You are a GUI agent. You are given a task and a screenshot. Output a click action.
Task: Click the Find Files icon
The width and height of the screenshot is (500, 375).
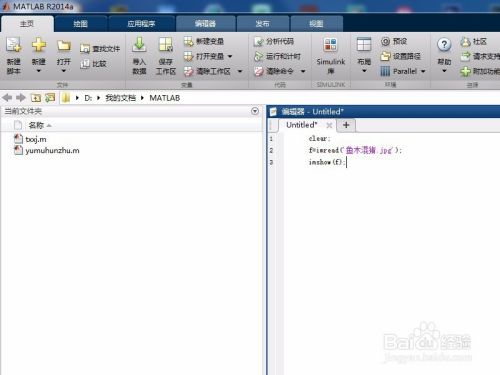(85, 49)
